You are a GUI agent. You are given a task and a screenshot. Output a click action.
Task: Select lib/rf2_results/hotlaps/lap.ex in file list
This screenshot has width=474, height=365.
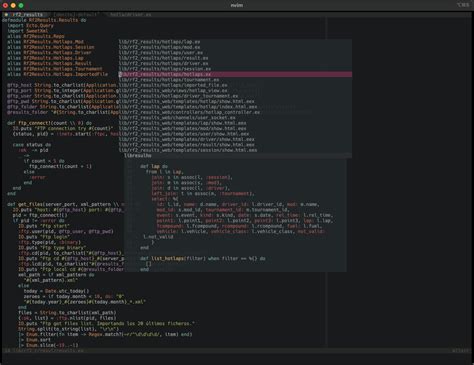coord(160,42)
